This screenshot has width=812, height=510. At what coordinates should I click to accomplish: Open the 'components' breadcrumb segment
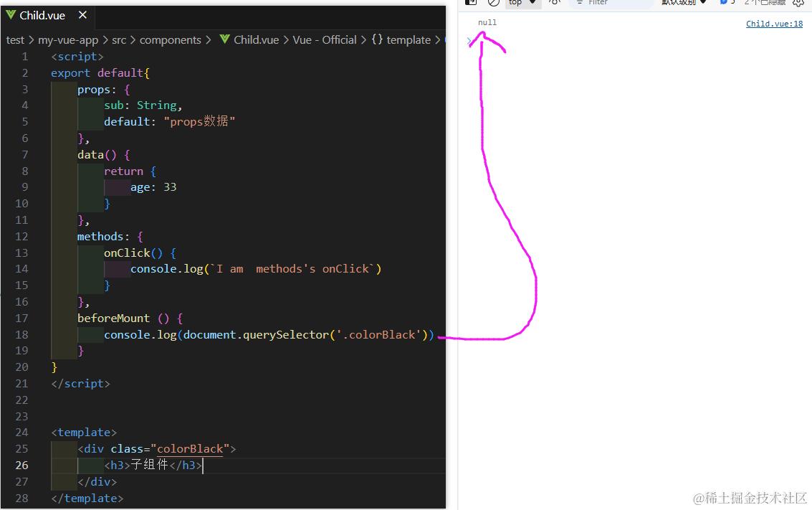click(171, 40)
